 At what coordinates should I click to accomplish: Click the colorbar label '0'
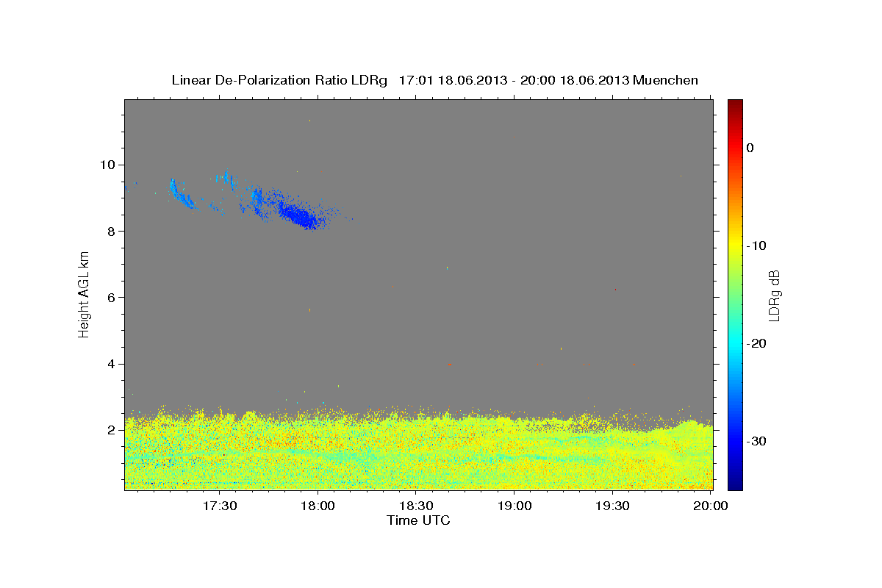coord(750,148)
